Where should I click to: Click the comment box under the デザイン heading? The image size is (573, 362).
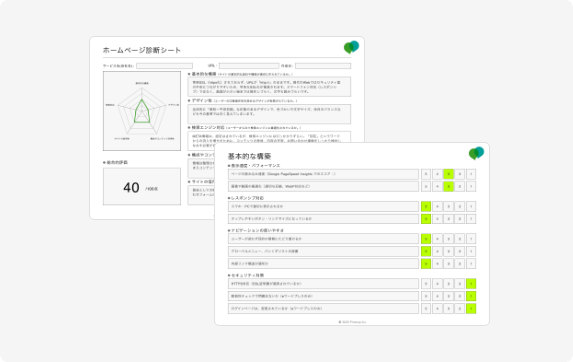click(x=269, y=114)
